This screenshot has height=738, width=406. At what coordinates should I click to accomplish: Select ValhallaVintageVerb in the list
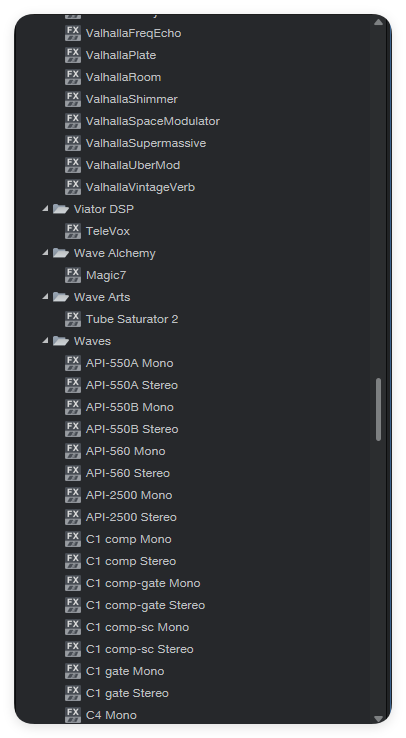140,187
